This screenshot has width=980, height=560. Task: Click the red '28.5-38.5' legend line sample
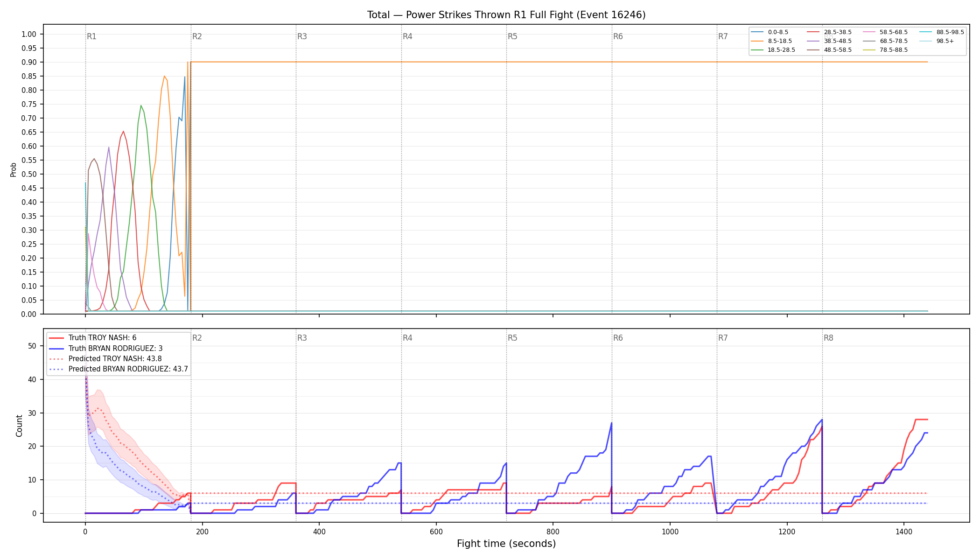(813, 32)
